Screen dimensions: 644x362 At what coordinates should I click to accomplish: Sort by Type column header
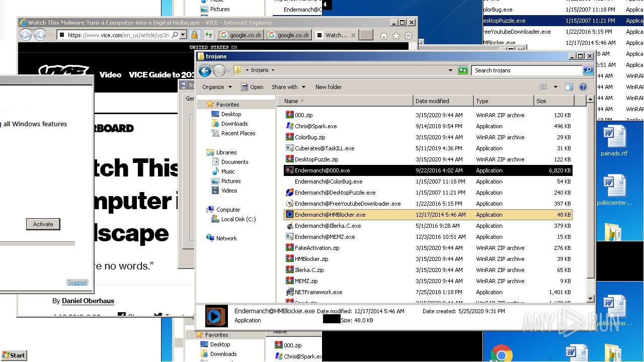point(504,101)
